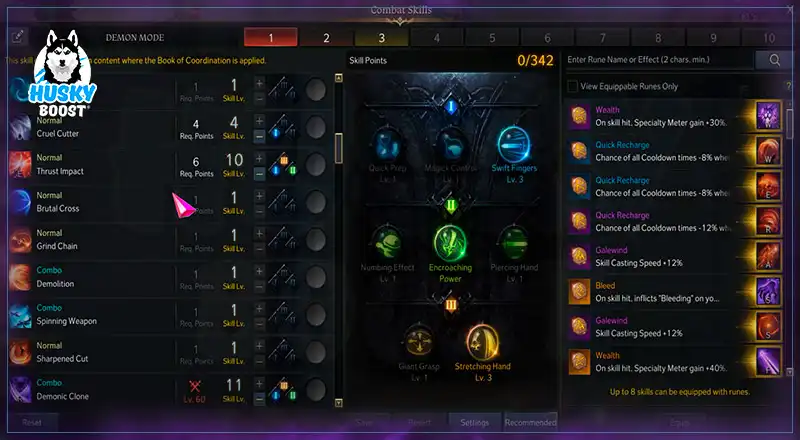
Task: Choose the Encroaching Power tripod
Action: 450,243
